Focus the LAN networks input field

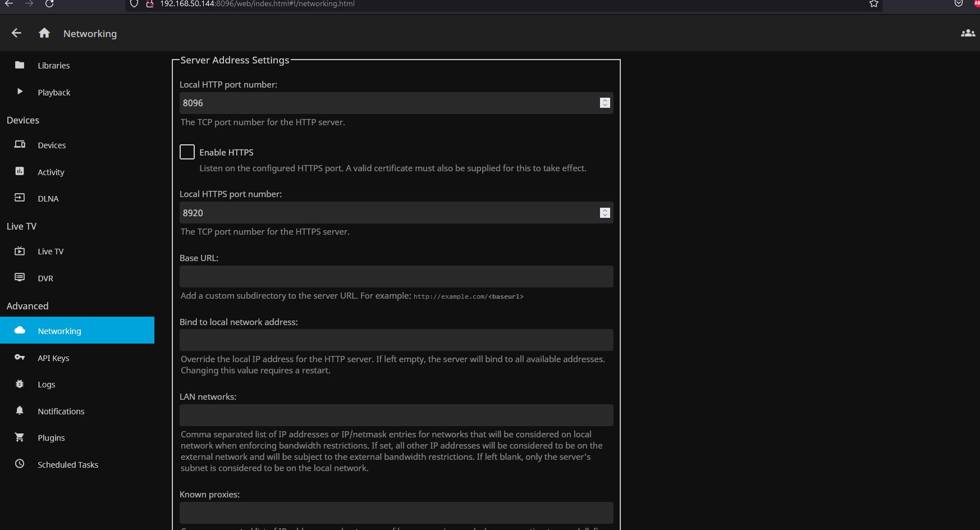[x=396, y=415]
